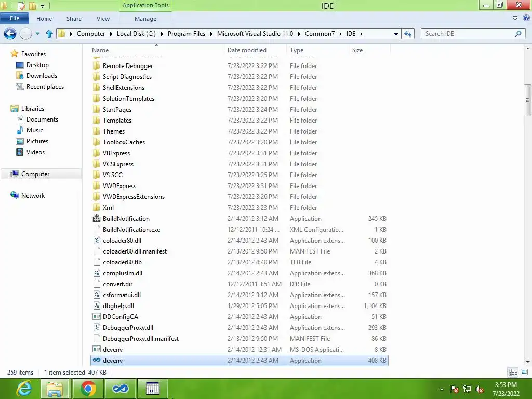Open Help with the question mark icon

(526, 18)
